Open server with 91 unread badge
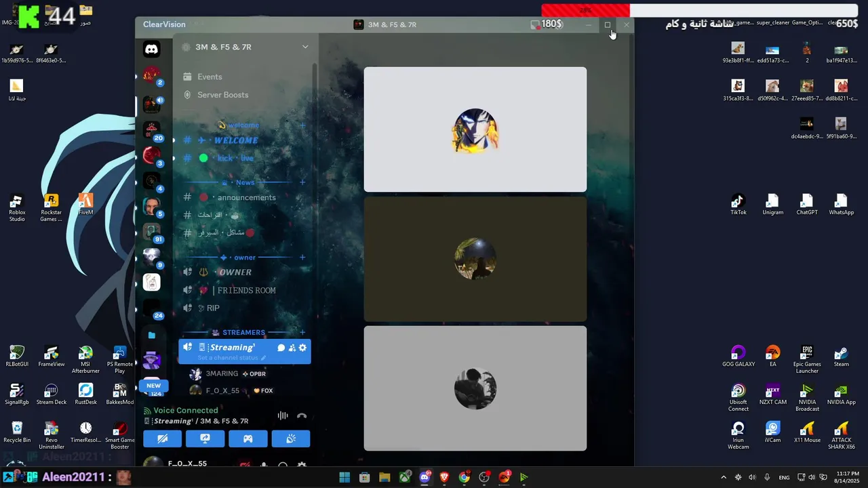This screenshot has height=488, width=868. (x=152, y=232)
